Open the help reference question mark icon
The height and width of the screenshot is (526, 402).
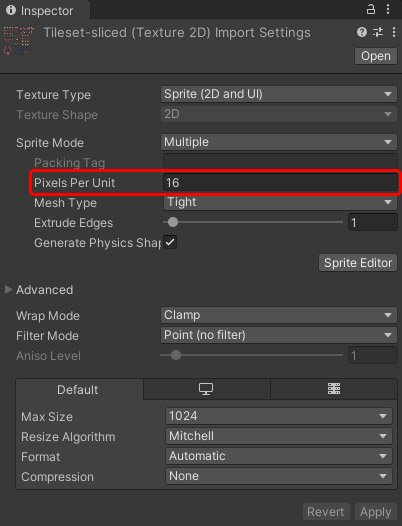tap(362, 32)
